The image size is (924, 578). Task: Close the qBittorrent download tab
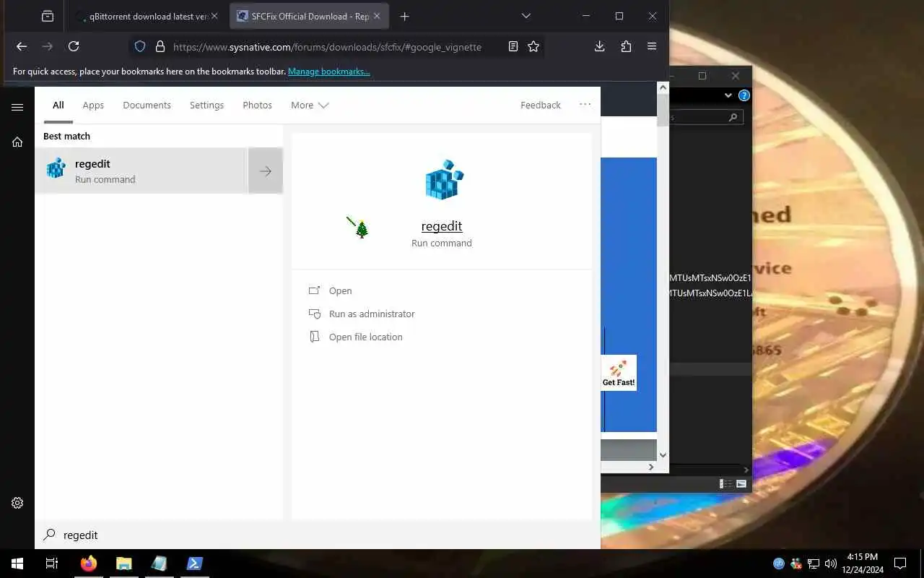click(x=214, y=16)
